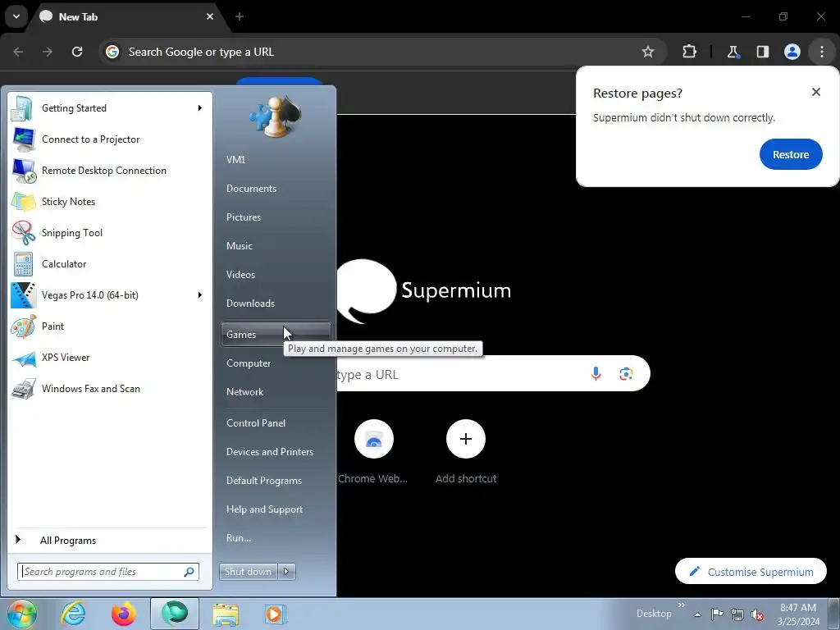Open Internet Explorer from taskbar
Image resolution: width=840 pixels, height=630 pixels.
click(x=73, y=614)
